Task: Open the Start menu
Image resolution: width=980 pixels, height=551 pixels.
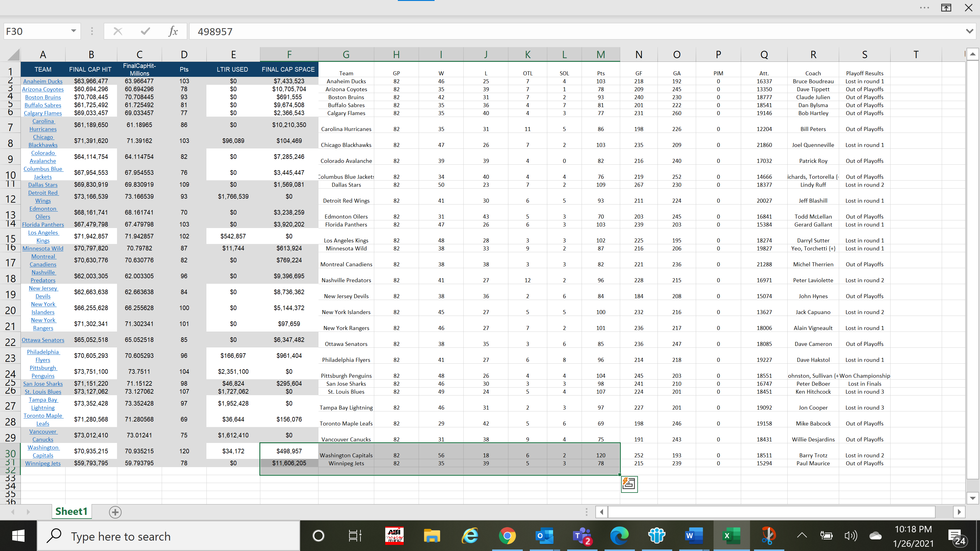Action: 18,536
